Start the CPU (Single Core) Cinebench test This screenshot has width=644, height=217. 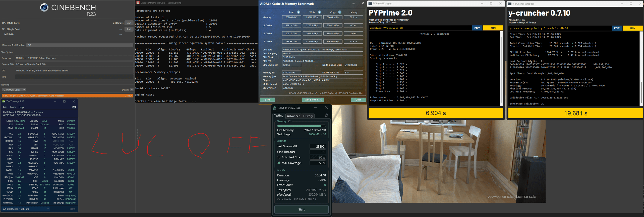[129, 29]
